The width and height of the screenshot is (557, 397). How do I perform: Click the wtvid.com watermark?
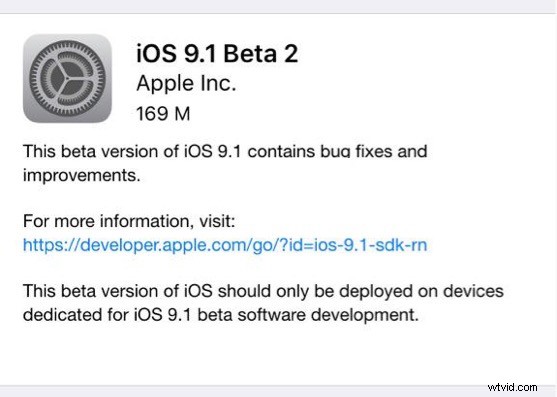512,387
